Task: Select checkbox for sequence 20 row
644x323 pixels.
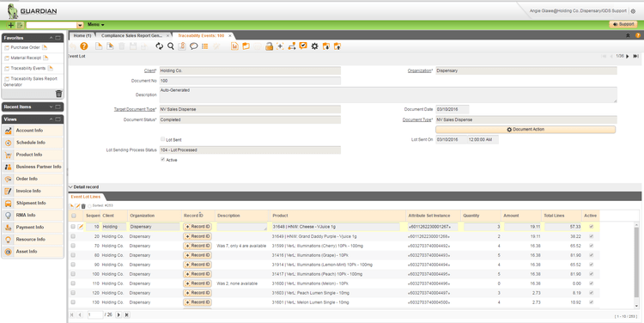Action: (73, 236)
